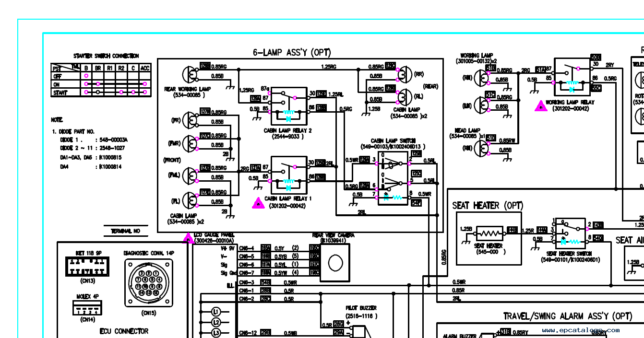Click the "V+ 9V" signal label
The width and height of the screenshot is (644, 338).
[x=227, y=248]
